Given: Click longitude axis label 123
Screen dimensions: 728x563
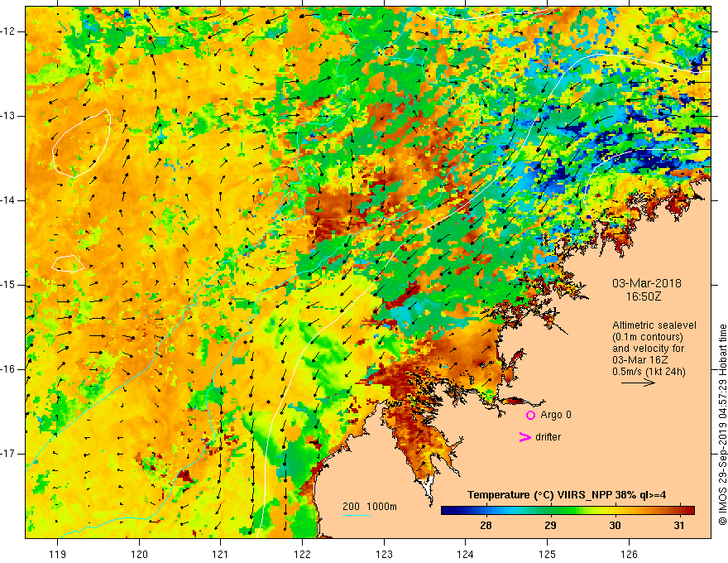Looking at the screenshot, I should click(x=384, y=554).
